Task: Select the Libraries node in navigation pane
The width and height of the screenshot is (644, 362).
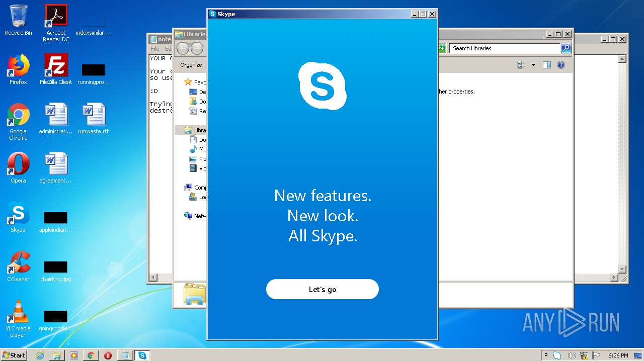Action: 195,130
